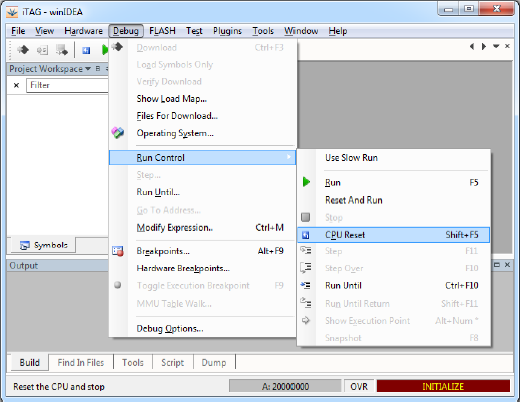
Task: Open the Project Workspace dropdown
Action: click(88, 69)
